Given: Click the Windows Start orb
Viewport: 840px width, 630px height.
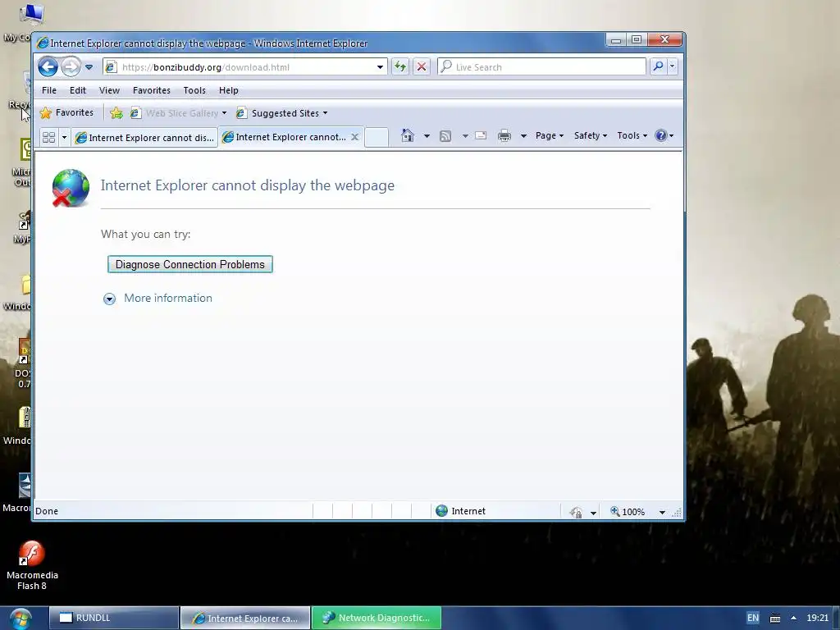Looking at the screenshot, I should pyautogui.click(x=21, y=619).
